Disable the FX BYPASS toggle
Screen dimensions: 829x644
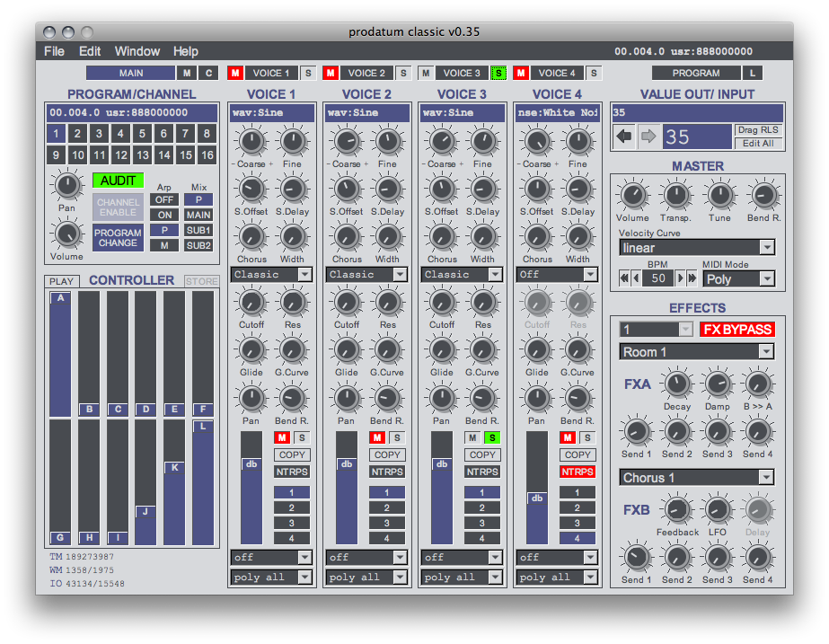pyautogui.click(x=736, y=329)
